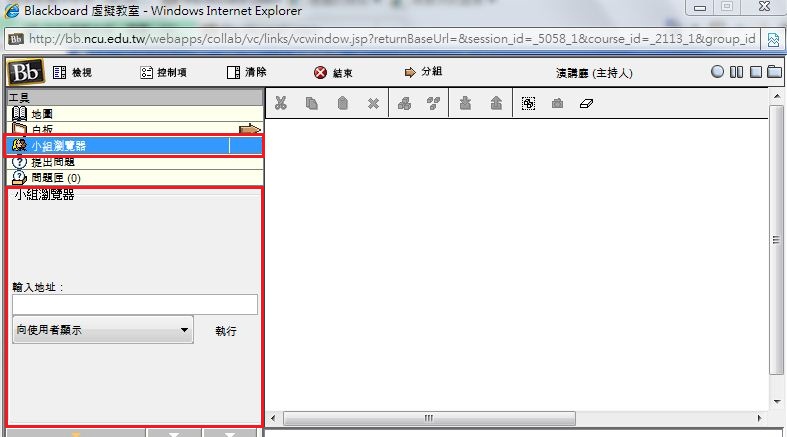This screenshot has width=787, height=437.
Task: Select 白板 (Whiteboard) tool in list
Action: tap(41, 130)
